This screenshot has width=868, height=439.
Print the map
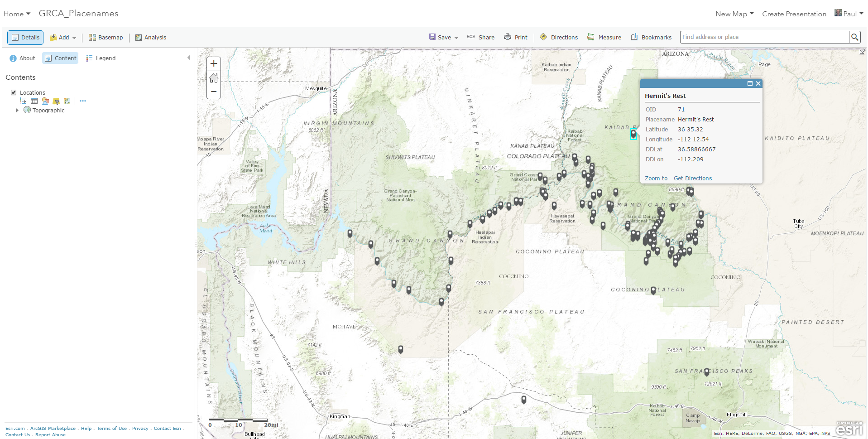click(516, 37)
